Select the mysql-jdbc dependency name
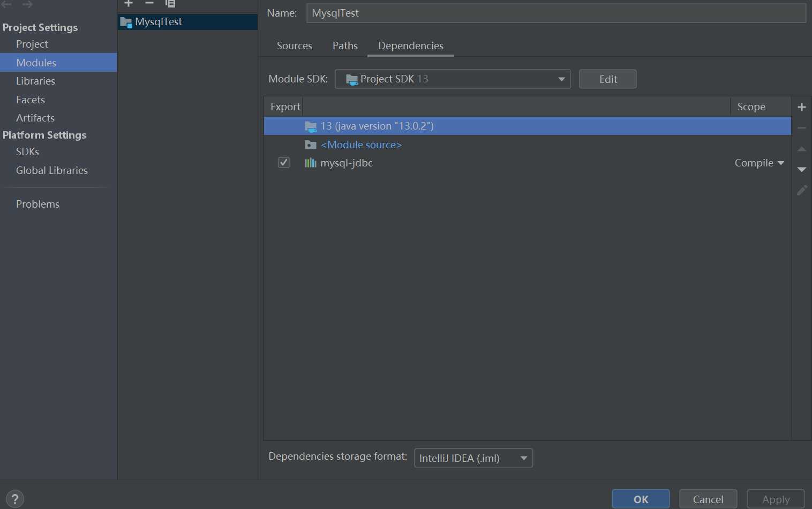The image size is (812, 509). click(x=347, y=163)
